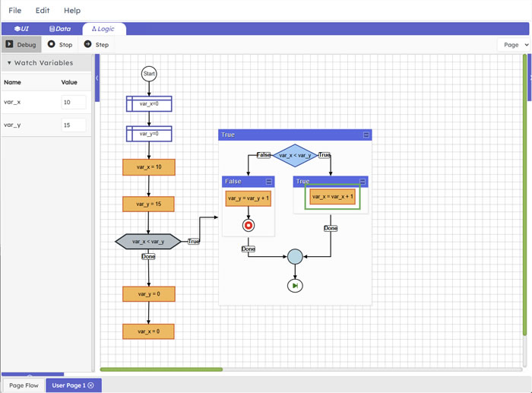
Task: Select the Logic tab
Action: (104, 29)
